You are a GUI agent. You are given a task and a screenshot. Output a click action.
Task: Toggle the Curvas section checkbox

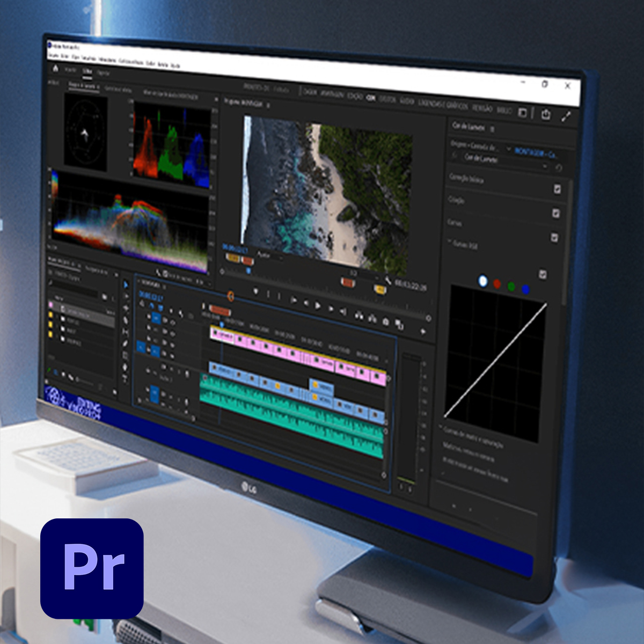click(x=554, y=237)
